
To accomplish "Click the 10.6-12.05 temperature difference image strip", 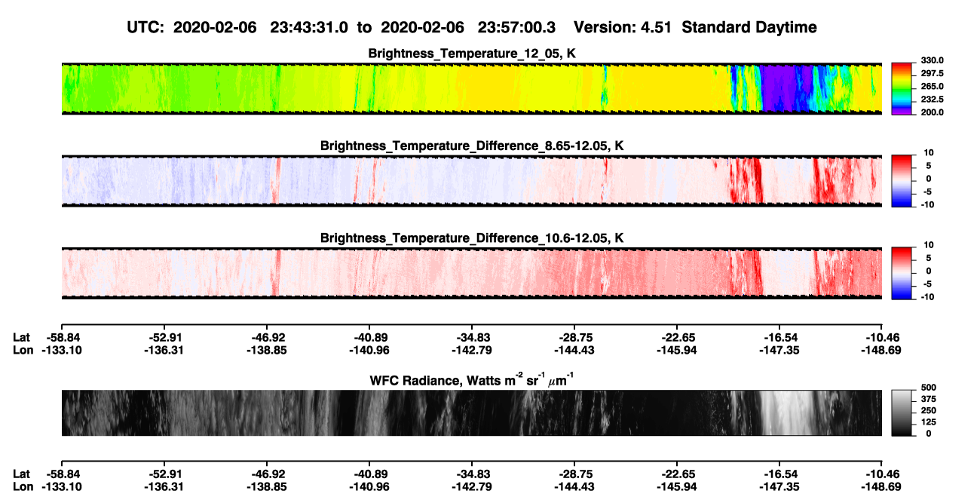I will click(x=471, y=273).
